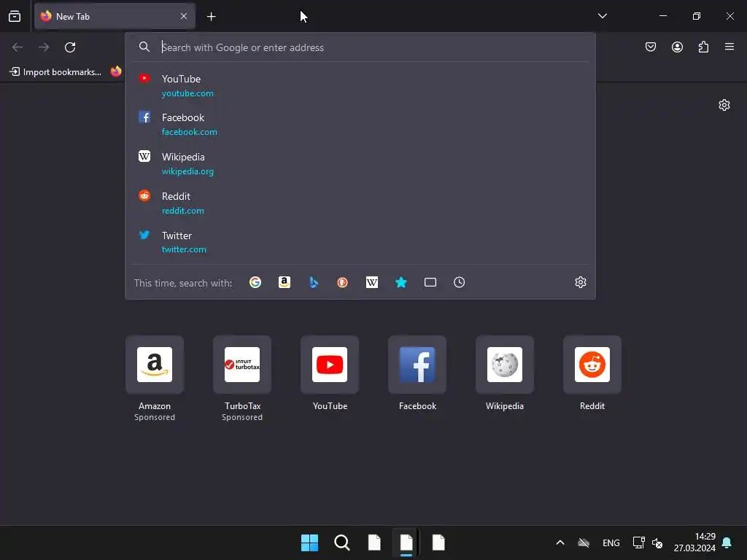Search this time with Wikipedia
Image resolution: width=747 pixels, height=560 pixels.
tap(371, 282)
